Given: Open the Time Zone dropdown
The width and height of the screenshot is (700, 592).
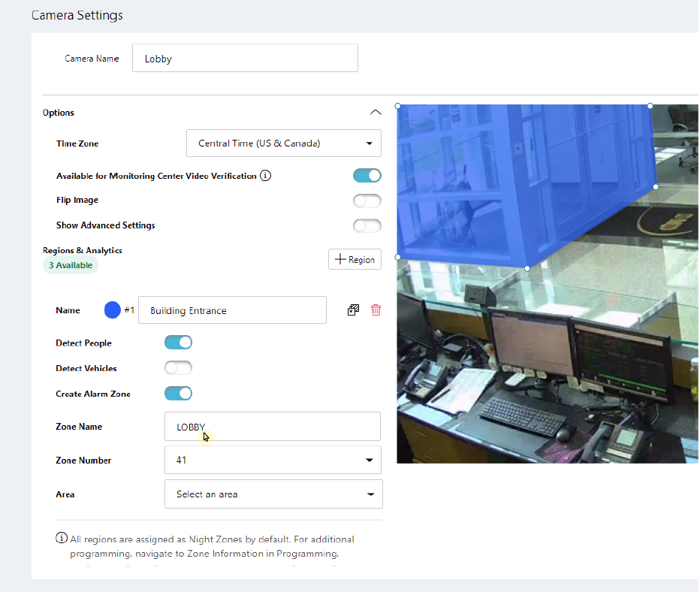Looking at the screenshot, I should pos(283,143).
